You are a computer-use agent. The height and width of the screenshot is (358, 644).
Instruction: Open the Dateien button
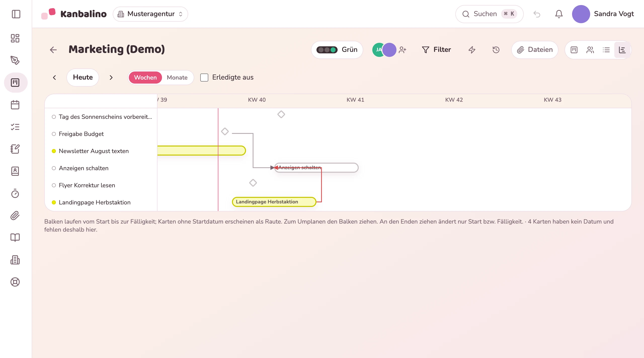click(535, 50)
